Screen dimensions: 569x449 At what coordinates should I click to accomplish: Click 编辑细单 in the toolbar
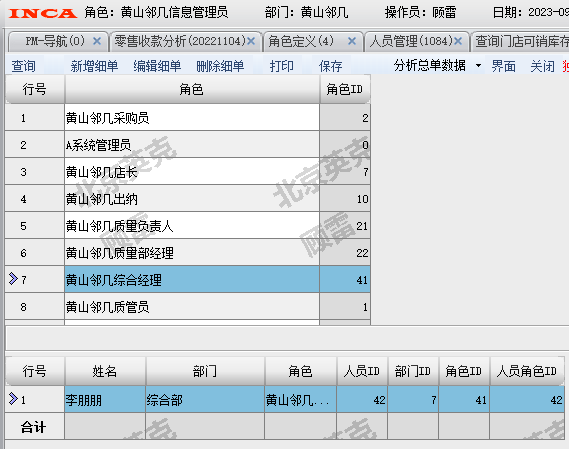(157, 66)
